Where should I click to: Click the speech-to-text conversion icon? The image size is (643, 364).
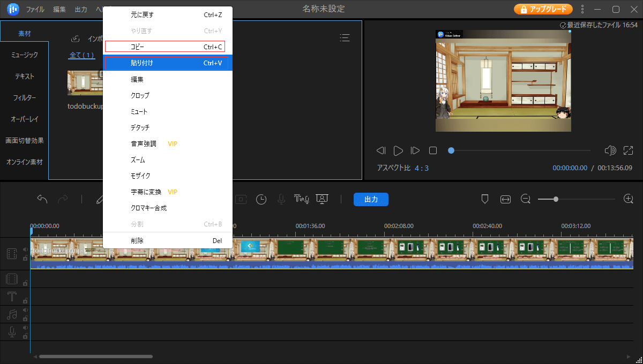301,199
